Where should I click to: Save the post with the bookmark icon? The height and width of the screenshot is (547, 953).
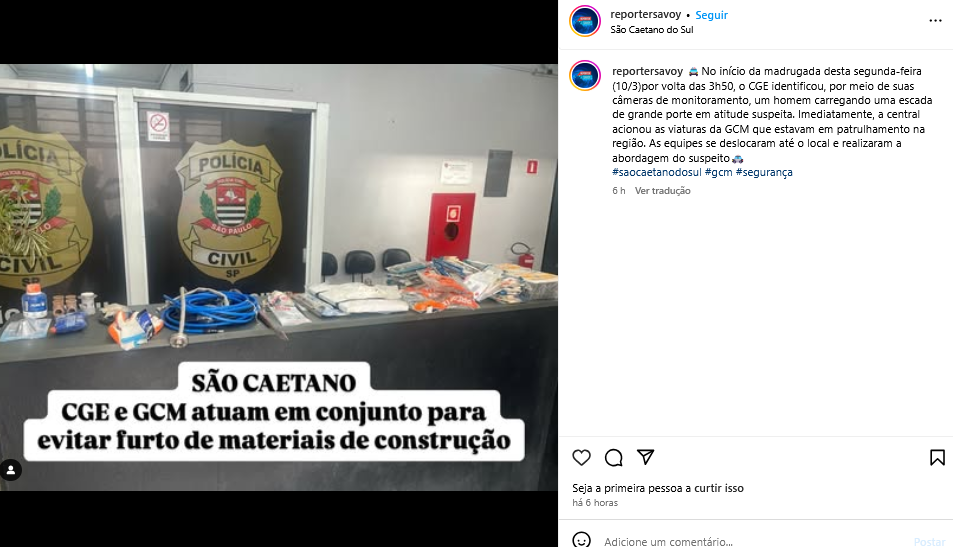[937, 458]
